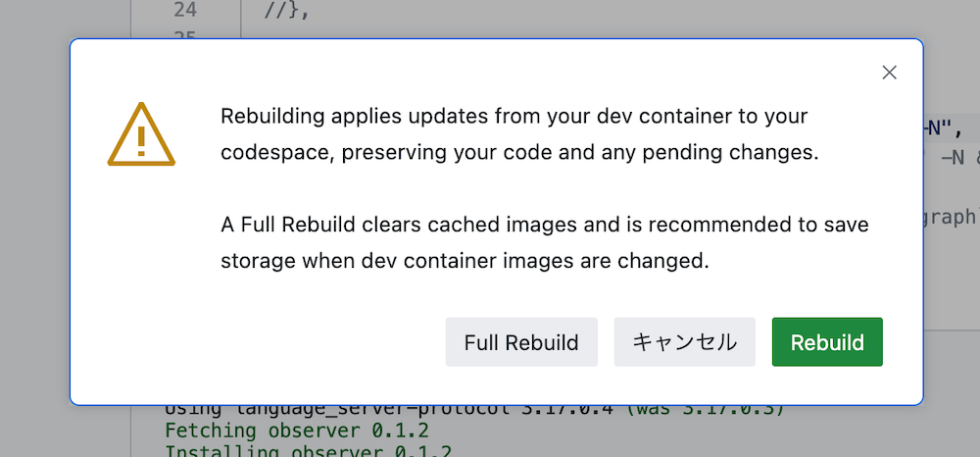980x457 pixels.
Task: Click the yellow warning triangle icon
Action: (141, 133)
